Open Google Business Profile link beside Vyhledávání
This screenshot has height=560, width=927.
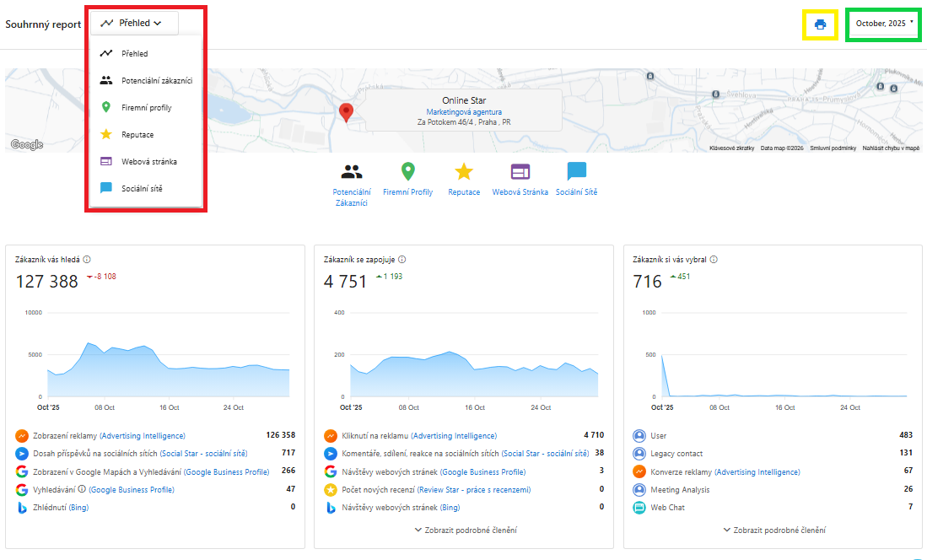[x=132, y=490]
